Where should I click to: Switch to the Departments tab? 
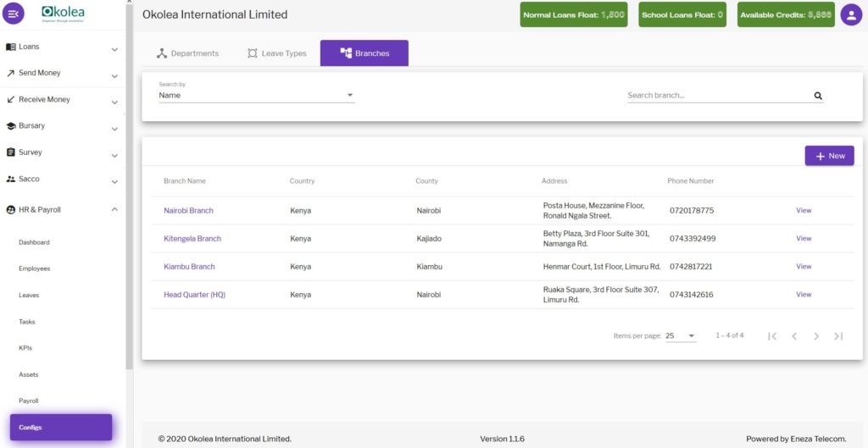[x=187, y=53]
